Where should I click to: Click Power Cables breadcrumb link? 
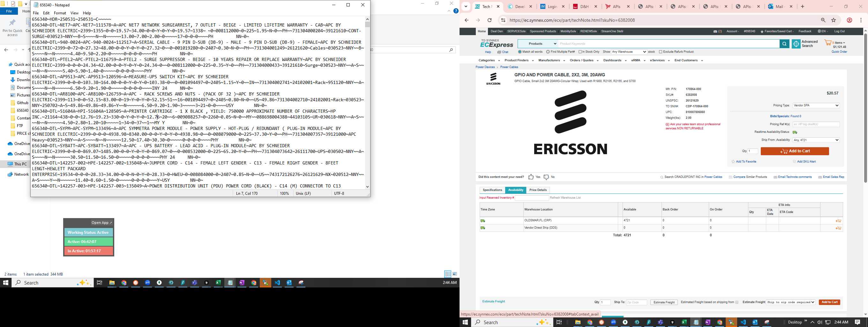point(509,67)
